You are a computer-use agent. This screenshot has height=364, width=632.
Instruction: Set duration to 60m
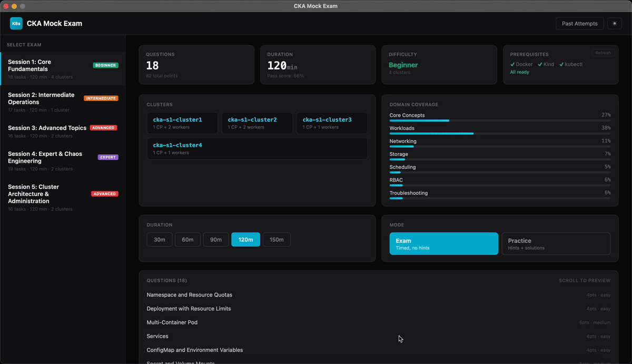(x=188, y=240)
